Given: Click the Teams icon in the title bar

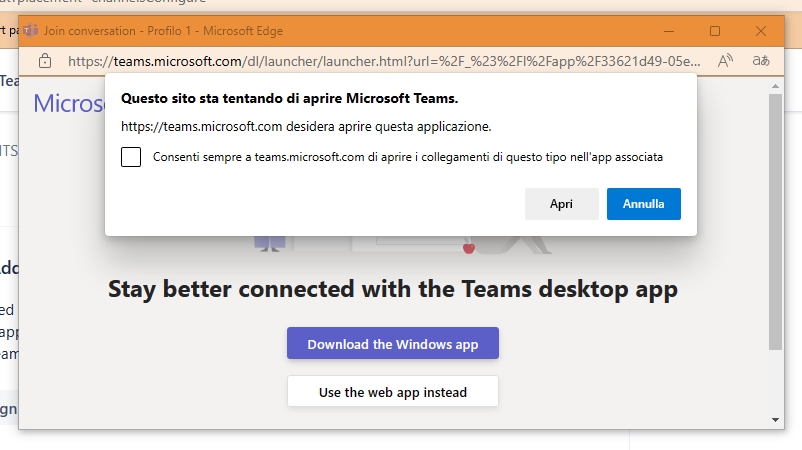Looking at the screenshot, I should coord(31,31).
